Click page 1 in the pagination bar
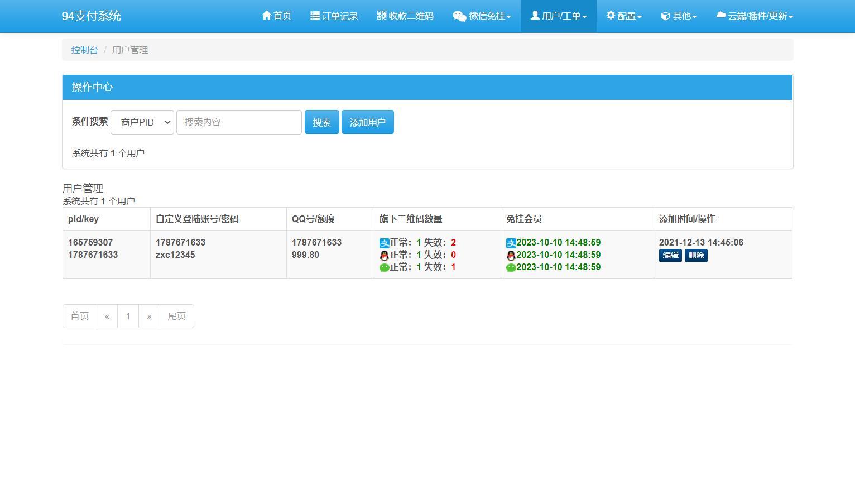 [128, 316]
